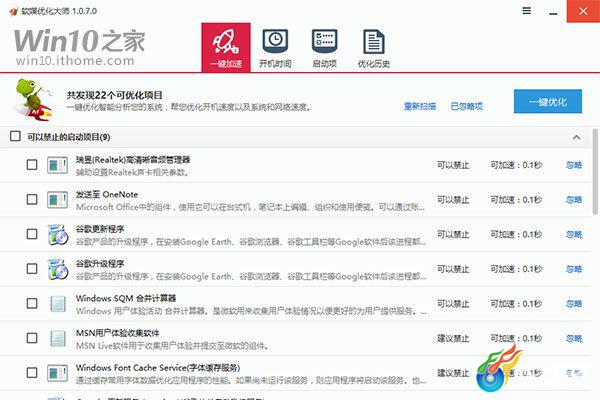The width and height of the screenshot is (600, 400).
Task: Click 可以禁止 status for Realtek row
Action: (x=453, y=165)
